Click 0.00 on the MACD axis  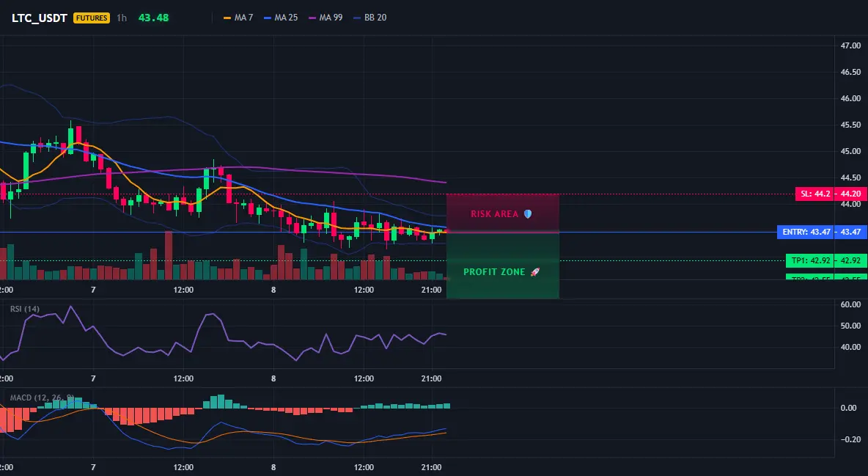pyautogui.click(x=848, y=408)
